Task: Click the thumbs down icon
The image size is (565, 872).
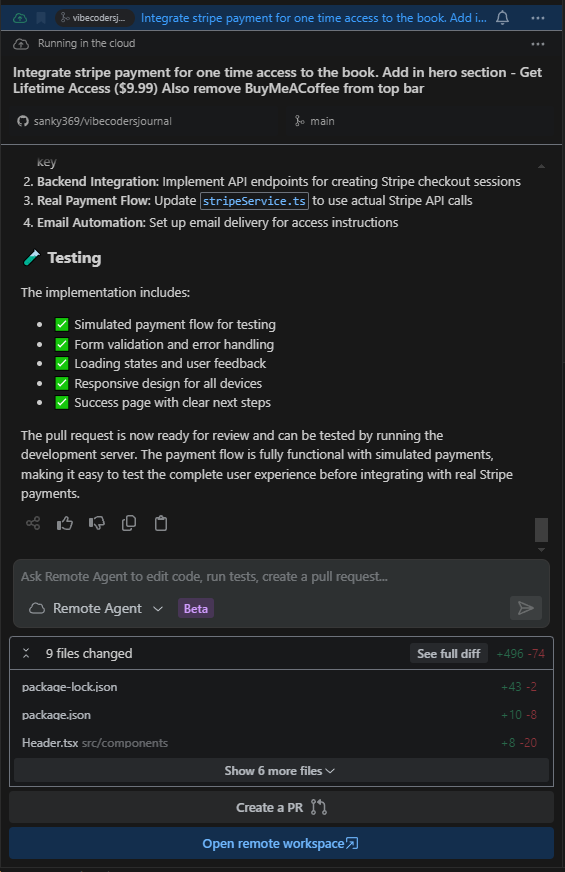Action: 97,523
